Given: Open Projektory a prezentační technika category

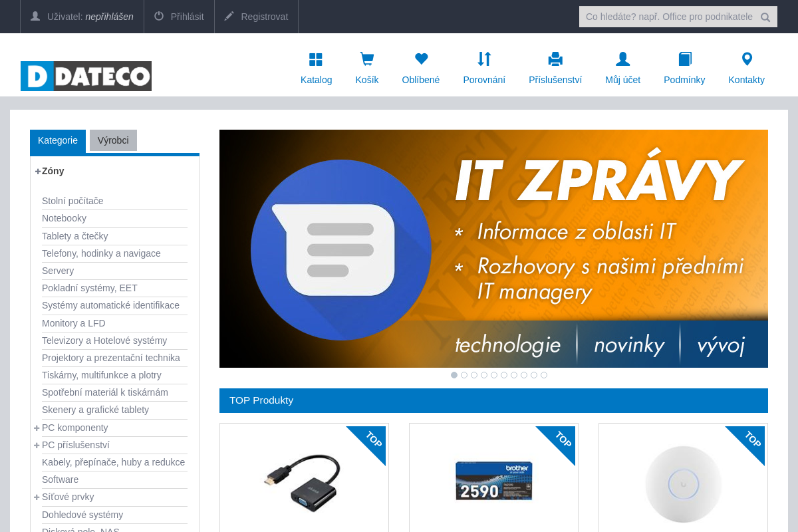Looking at the screenshot, I should pos(111,358).
